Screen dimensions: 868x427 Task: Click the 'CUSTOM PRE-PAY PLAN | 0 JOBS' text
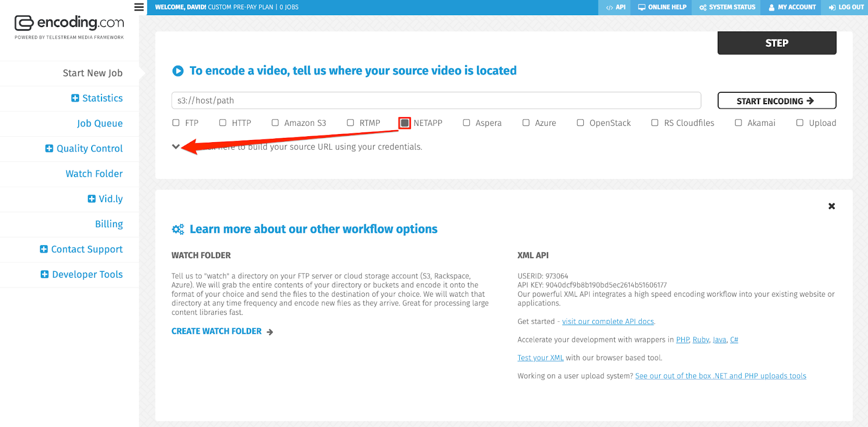click(253, 8)
